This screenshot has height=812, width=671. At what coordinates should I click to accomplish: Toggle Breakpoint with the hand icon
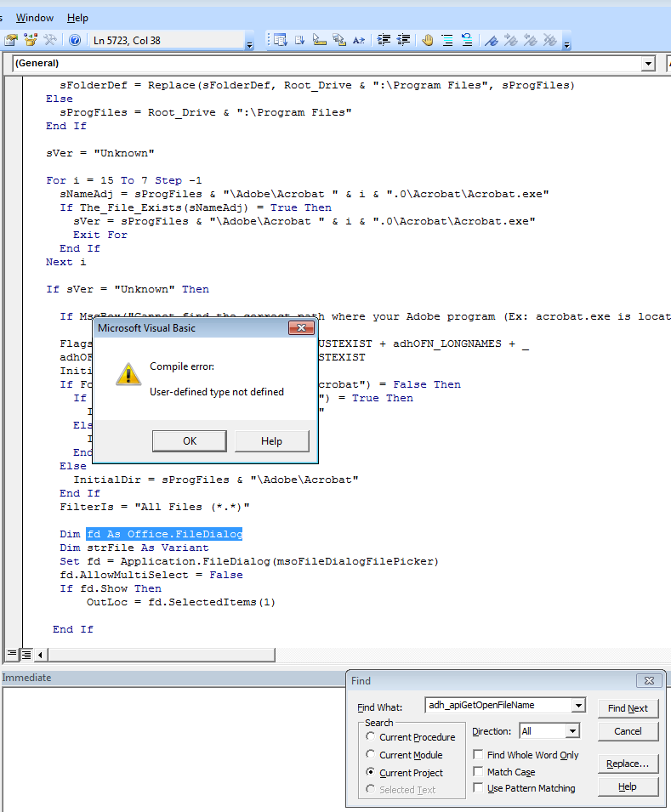[x=428, y=40]
